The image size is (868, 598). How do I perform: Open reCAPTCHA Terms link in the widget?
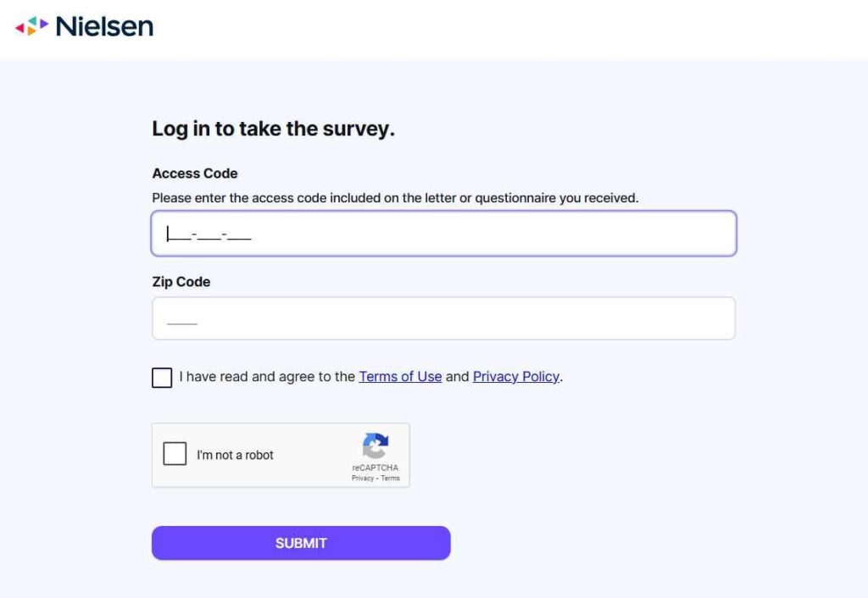click(390, 479)
